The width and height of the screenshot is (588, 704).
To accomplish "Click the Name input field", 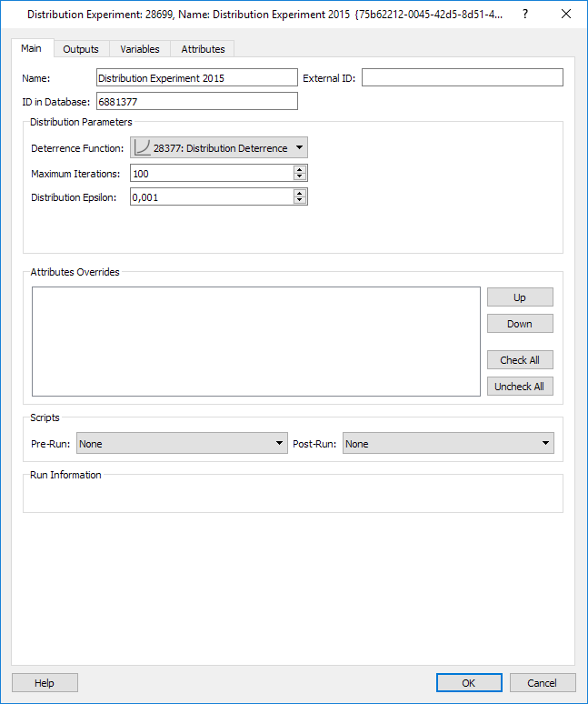I will click(x=197, y=77).
